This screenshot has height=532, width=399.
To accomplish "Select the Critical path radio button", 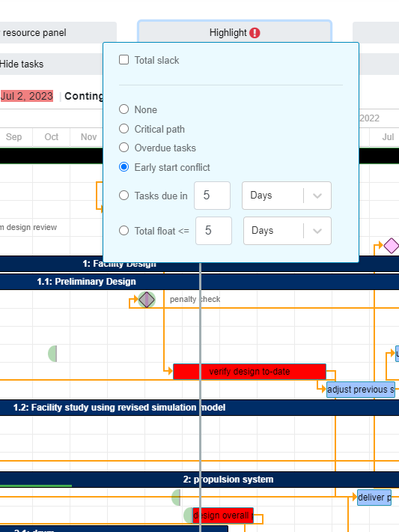I will click(124, 129).
